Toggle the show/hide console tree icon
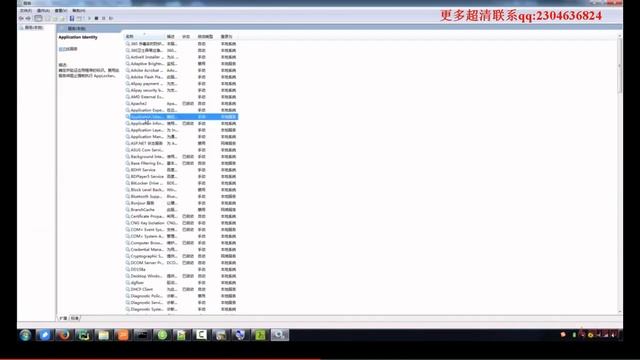 [x=38, y=18]
